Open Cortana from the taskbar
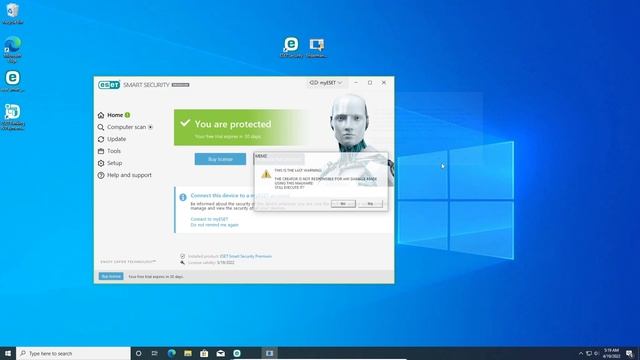Image resolution: width=640 pixels, height=360 pixels. tap(138, 353)
